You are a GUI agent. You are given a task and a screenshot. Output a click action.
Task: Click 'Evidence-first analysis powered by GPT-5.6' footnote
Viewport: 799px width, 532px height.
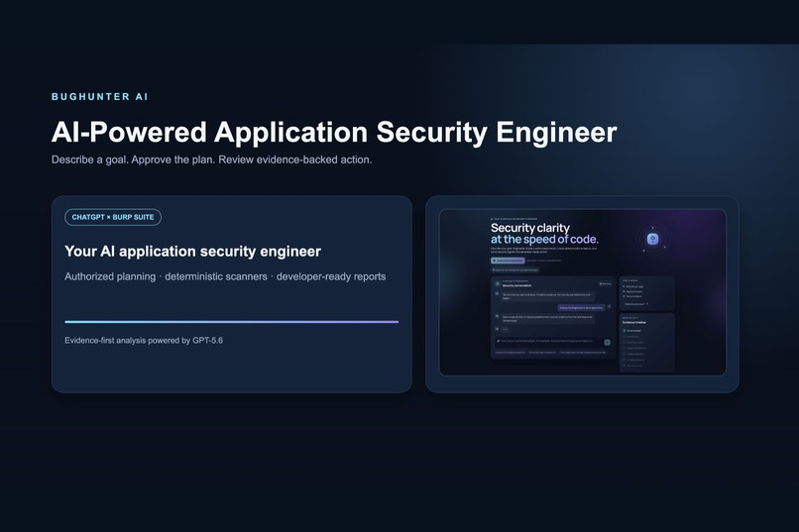[x=144, y=340]
